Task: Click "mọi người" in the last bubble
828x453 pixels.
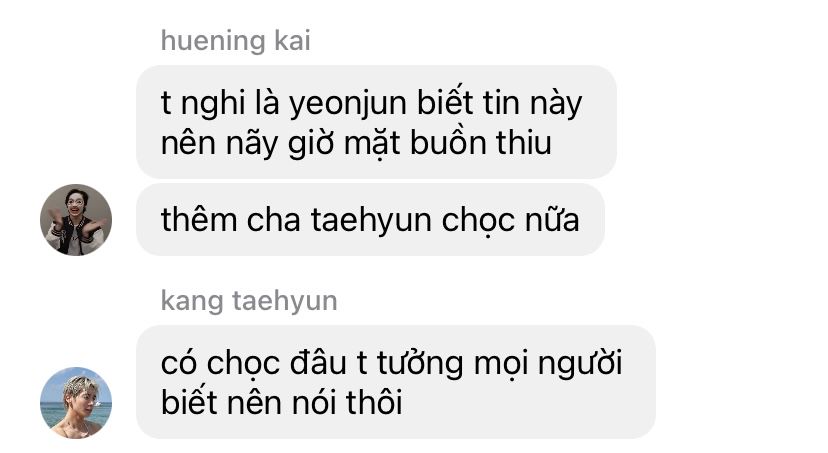Action: pos(548,364)
